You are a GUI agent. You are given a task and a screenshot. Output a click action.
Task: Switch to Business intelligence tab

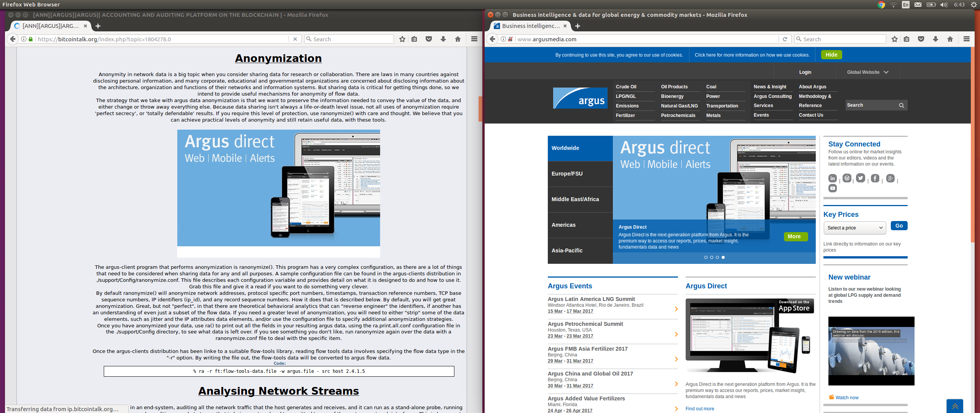pos(531,26)
